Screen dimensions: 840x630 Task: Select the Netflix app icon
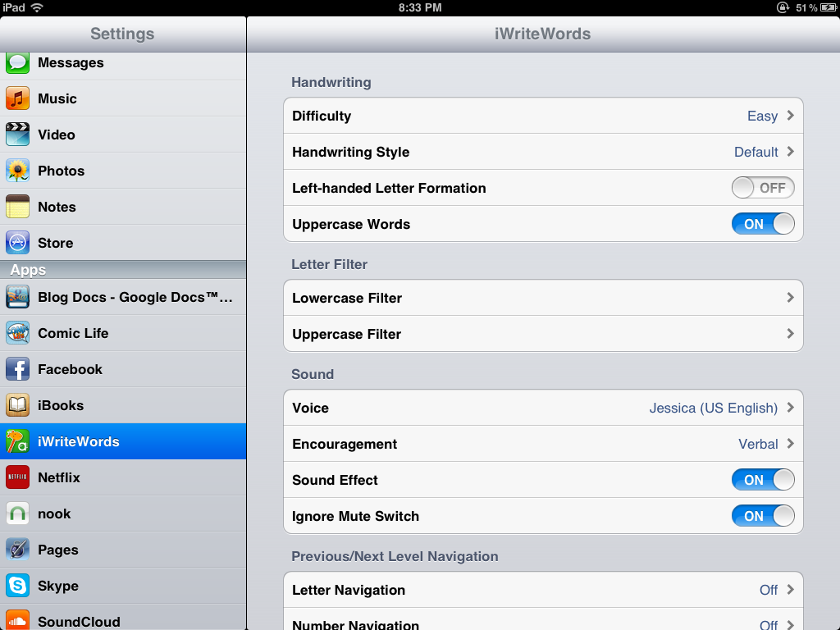click(17, 477)
